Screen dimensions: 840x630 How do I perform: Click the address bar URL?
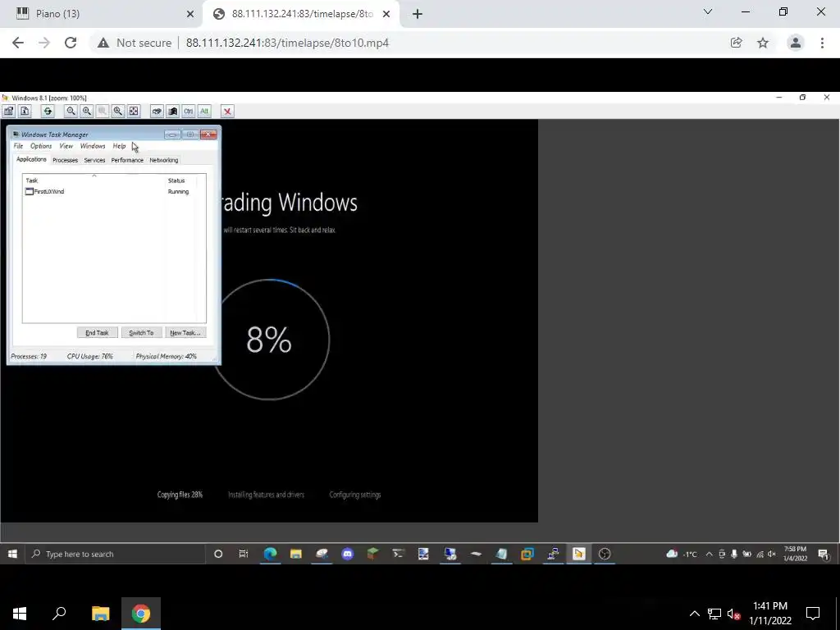pos(287,43)
